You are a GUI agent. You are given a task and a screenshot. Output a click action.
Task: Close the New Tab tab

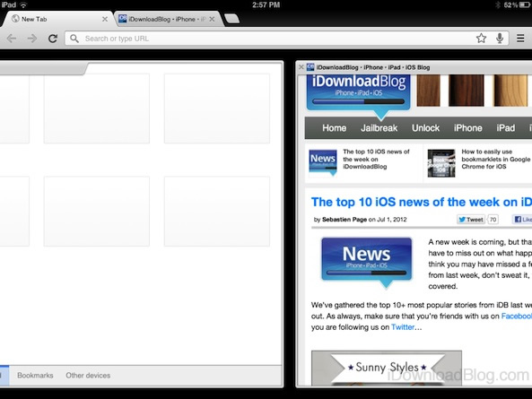105,20
